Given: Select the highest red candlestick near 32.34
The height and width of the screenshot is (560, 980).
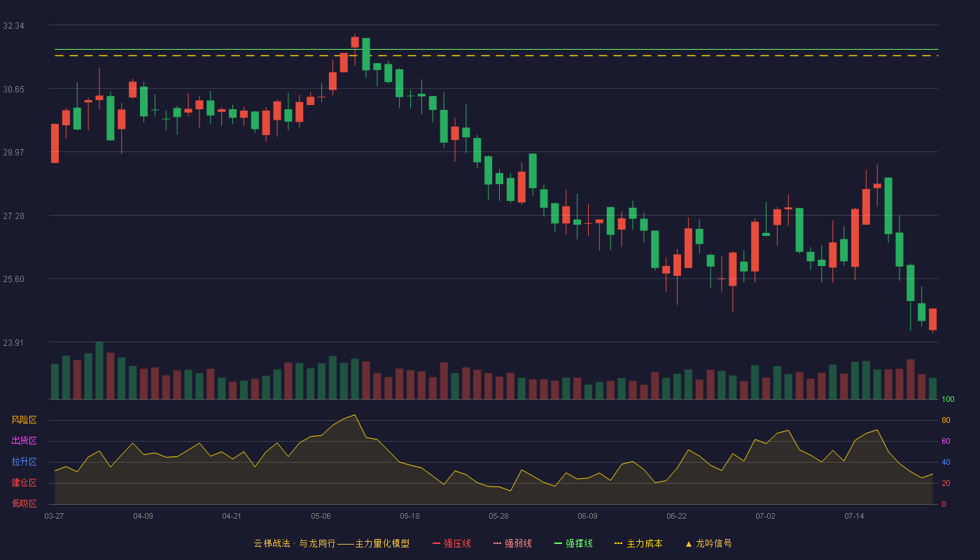Looking at the screenshot, I should click(x=355, y=43).
